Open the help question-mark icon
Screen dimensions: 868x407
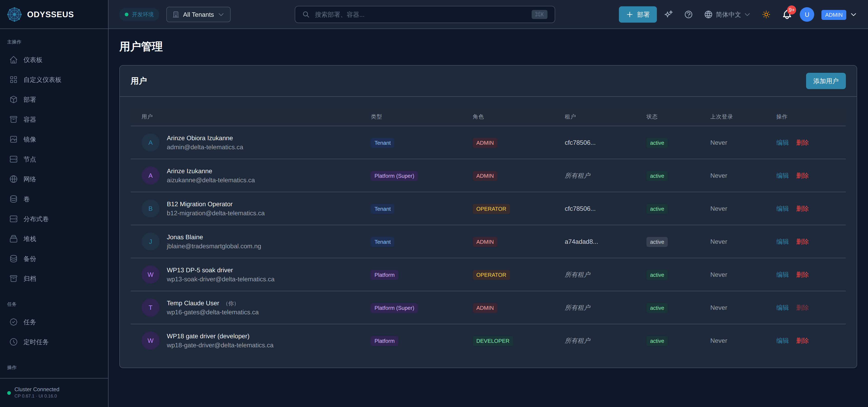688,14
